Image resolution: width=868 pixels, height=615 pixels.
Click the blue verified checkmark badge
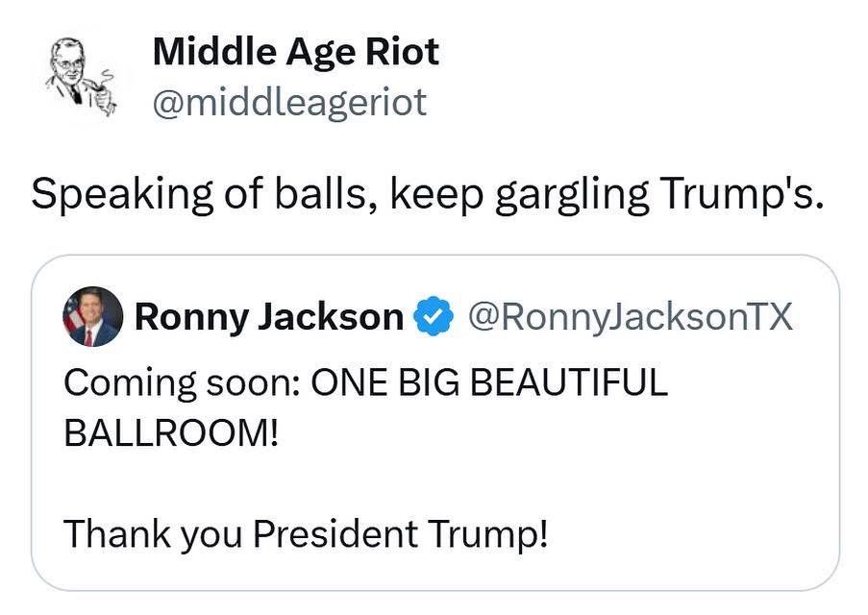tap(433, 316)
